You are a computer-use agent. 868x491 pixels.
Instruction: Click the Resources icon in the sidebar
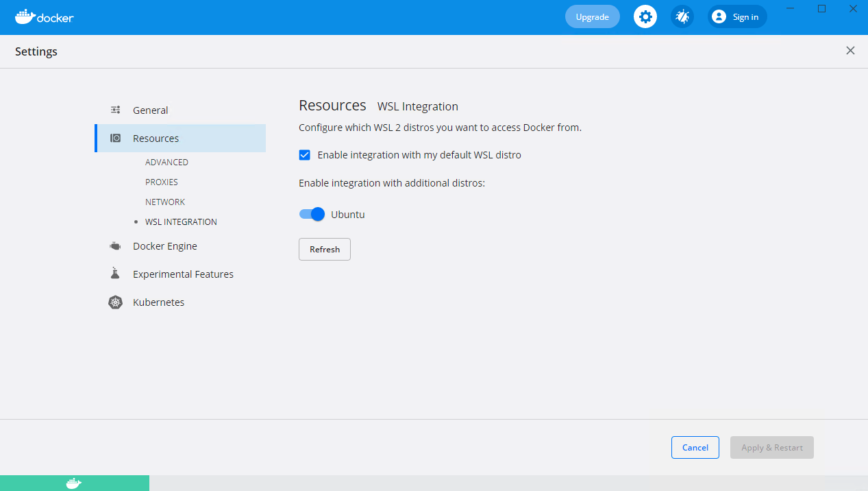(x=114, y=138)
